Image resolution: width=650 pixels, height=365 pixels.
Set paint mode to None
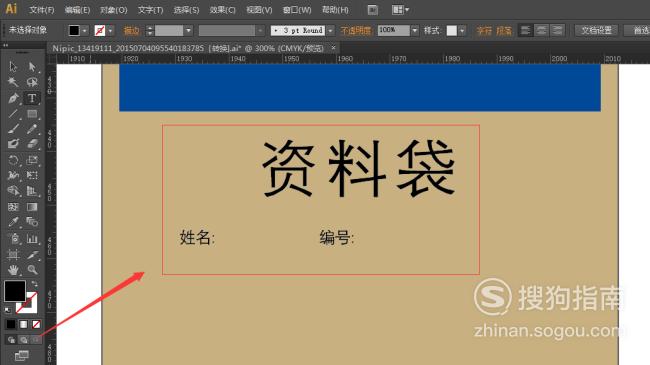[x=36, y=324]
